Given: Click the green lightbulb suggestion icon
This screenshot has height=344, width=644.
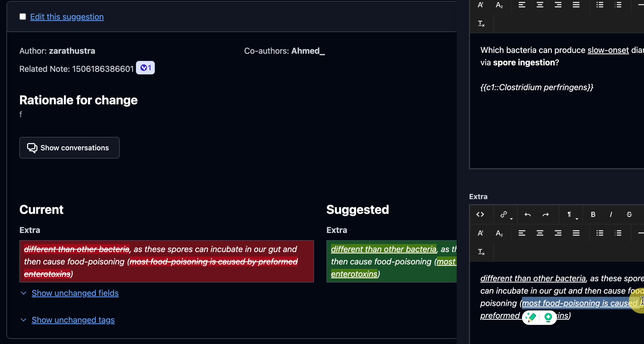Looking at the screenshot, I should click(548, 317).
